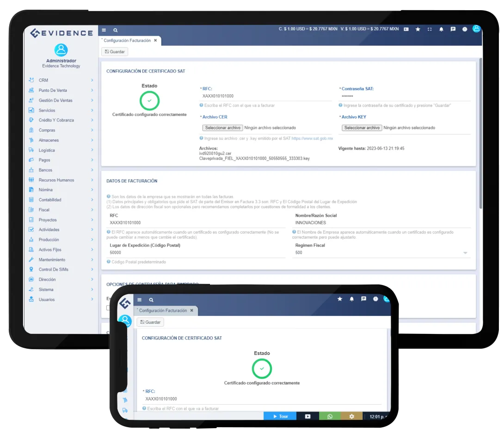Open the YouTube icon on the phone toolbar
This screenshot has height=436, width=504.
307,416
